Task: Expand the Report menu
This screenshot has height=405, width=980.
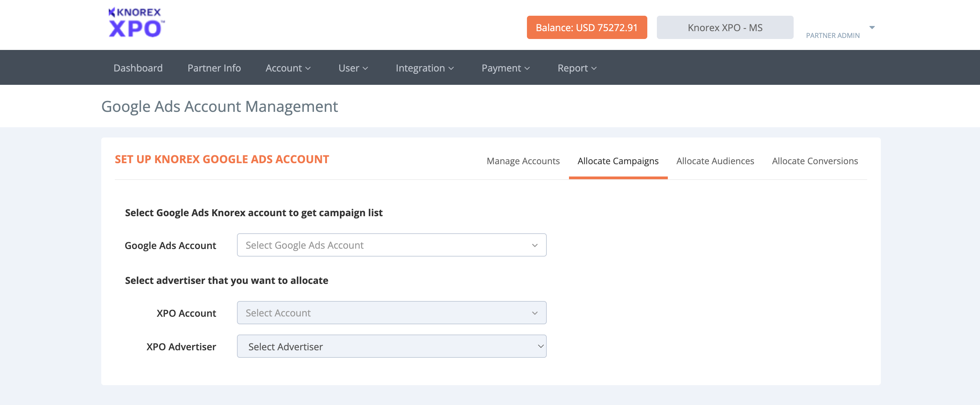Action: (x=577, y=68)
